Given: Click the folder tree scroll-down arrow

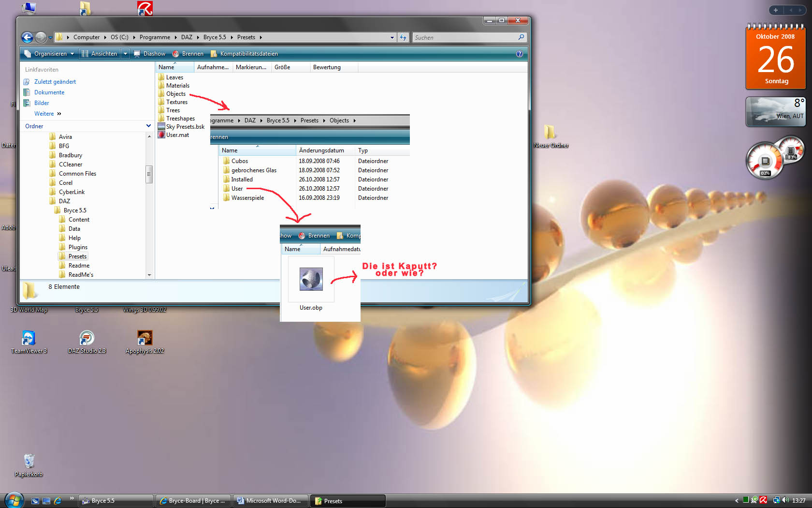Looking at the screenshot, I should (x=149, y=275).
